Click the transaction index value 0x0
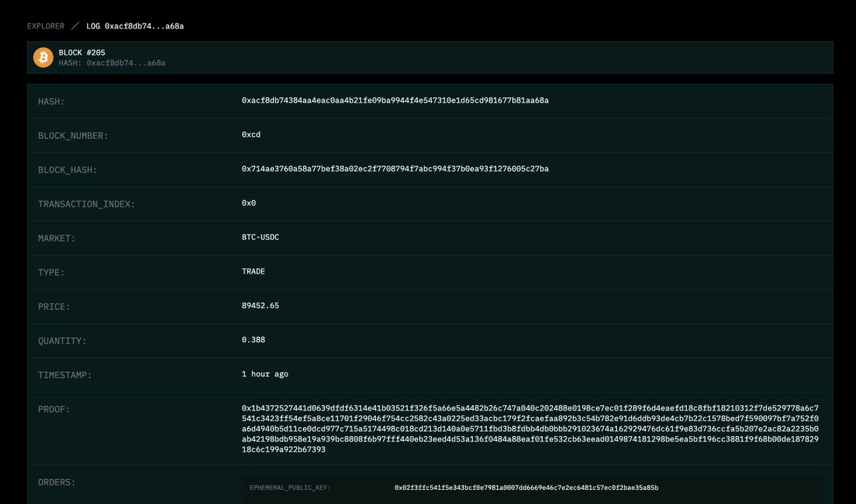The width and height of the screenshot is (856, 504). (x=249, y=203)
